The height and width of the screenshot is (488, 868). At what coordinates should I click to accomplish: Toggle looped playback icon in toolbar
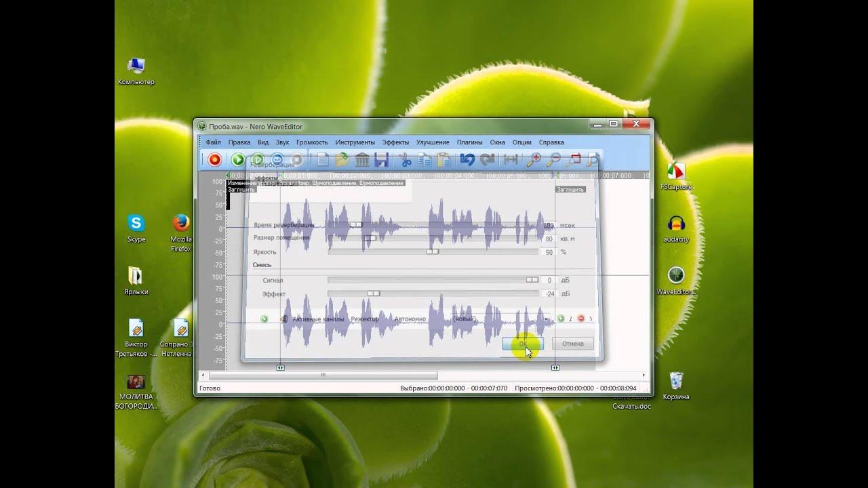pos(277,160)
